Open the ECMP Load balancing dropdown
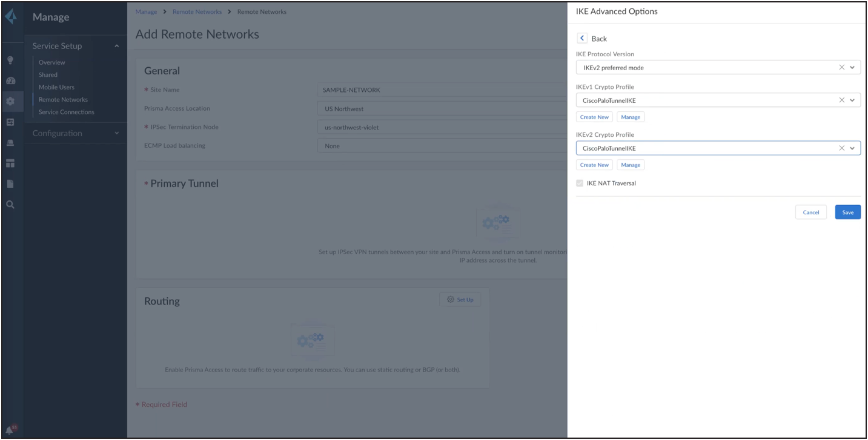The image size is (868, 440). tap(442, 146)
